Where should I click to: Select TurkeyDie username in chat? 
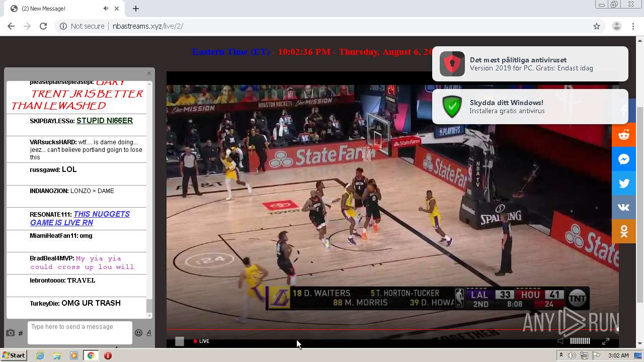click(45, 304)
